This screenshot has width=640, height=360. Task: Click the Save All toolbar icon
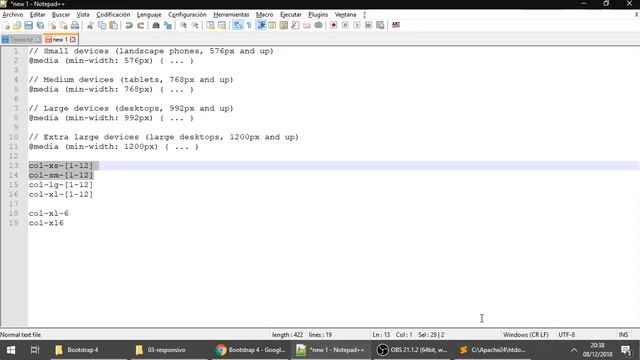coord(40,25)
